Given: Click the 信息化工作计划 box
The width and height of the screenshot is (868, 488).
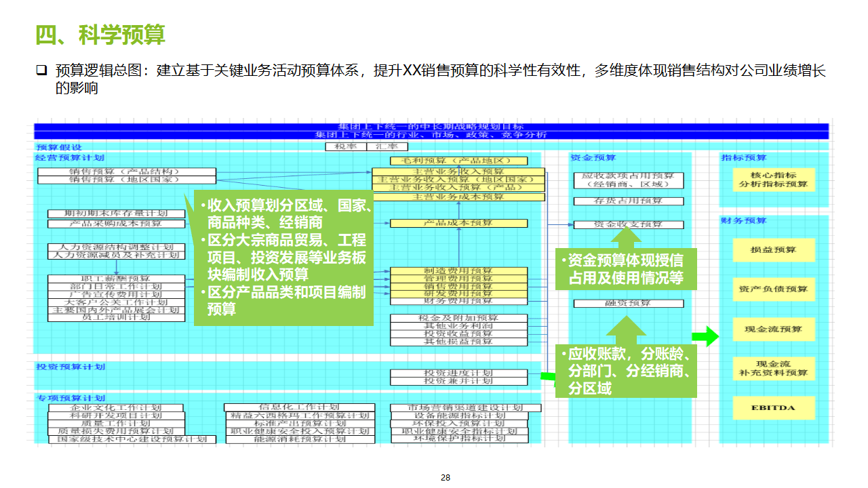Looking at the screenshot, I should click(x=298, y=407).
